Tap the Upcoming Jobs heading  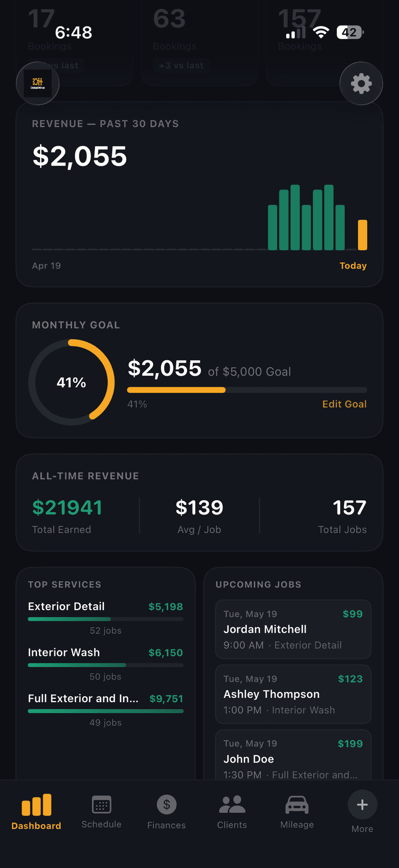258,584
